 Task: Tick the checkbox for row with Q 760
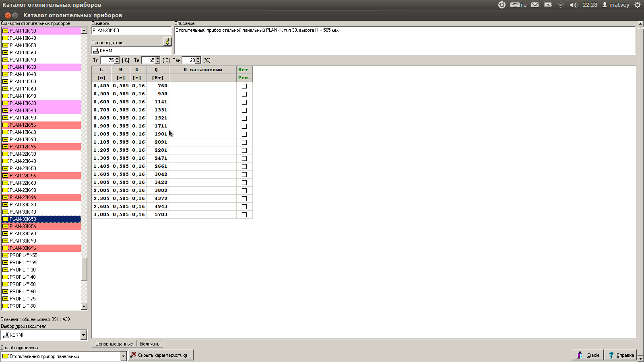[x=244, y=86]
